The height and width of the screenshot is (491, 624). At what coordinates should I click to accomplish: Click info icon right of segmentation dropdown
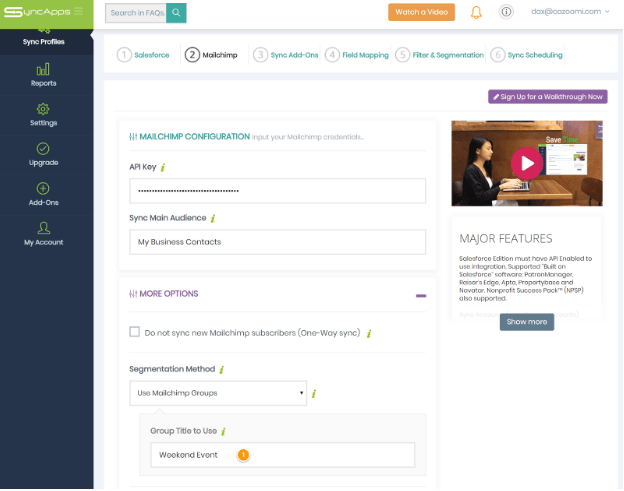tap(314, 394)
